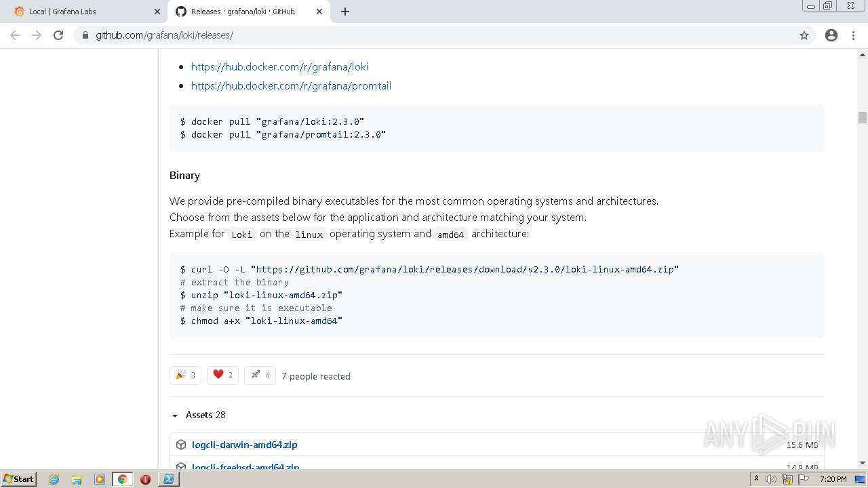Screen dimensions: 868x488
Task: Close the Local | Grafana Labs tab
Action: (x=157, y=12)
